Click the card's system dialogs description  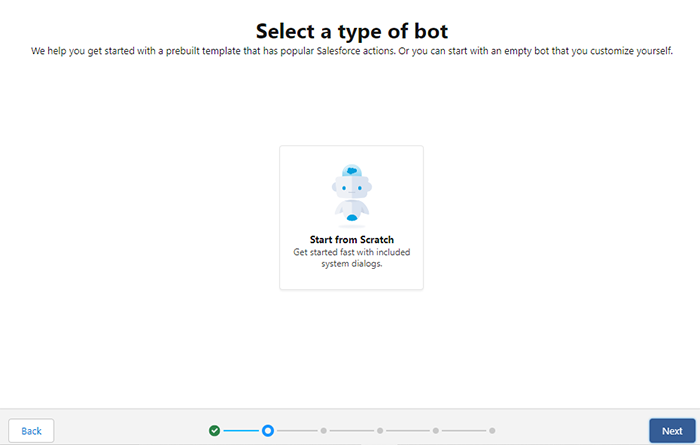[x=351, y=258]
